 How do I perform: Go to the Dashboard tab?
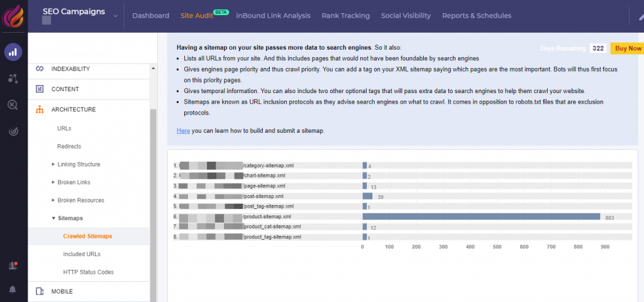click(x=151, y=16)
